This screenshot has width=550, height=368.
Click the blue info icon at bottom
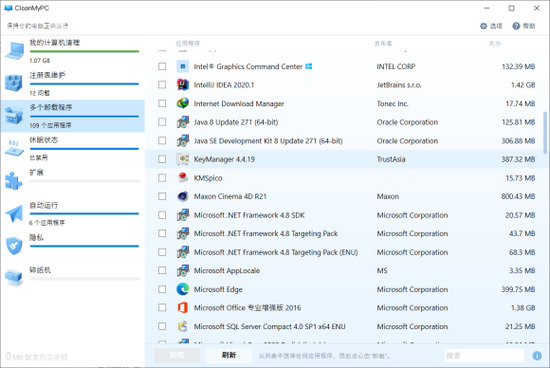[x=537, y=356]
